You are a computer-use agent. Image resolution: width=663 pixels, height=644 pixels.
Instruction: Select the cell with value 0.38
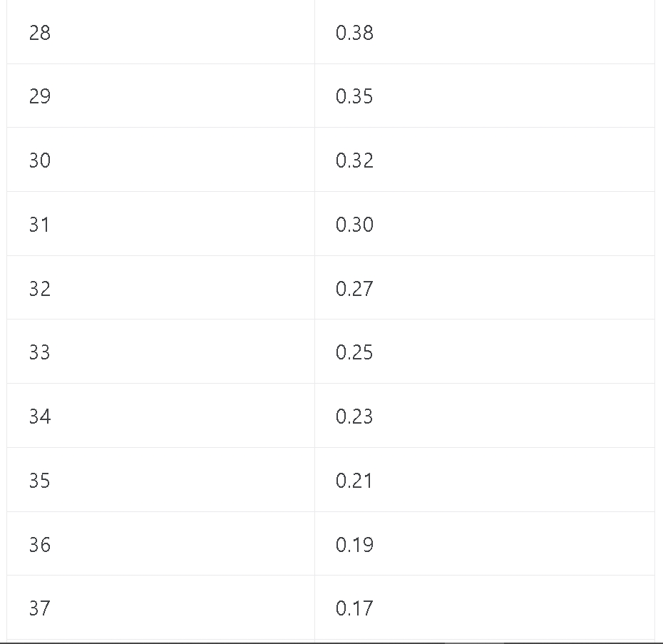[485, 32]
